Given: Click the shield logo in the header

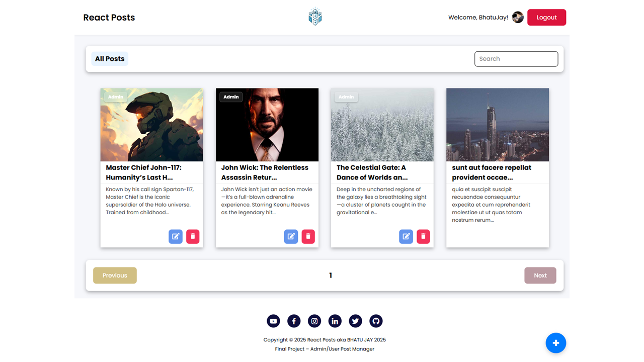Looking at the screenshot, I should coord(315,16).
